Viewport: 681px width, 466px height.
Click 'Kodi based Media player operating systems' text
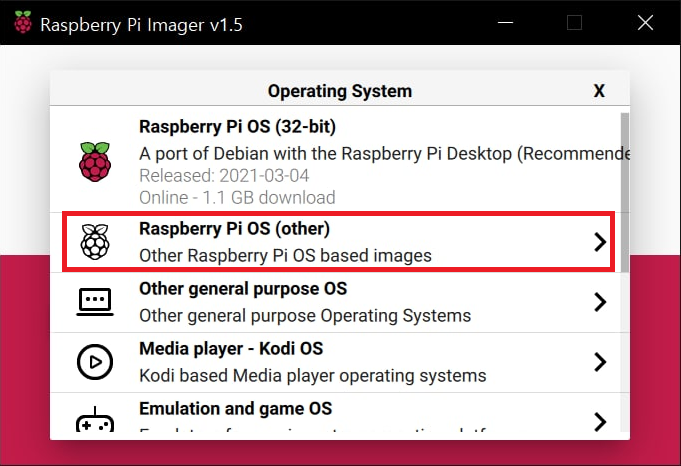(x=313, y=376)
